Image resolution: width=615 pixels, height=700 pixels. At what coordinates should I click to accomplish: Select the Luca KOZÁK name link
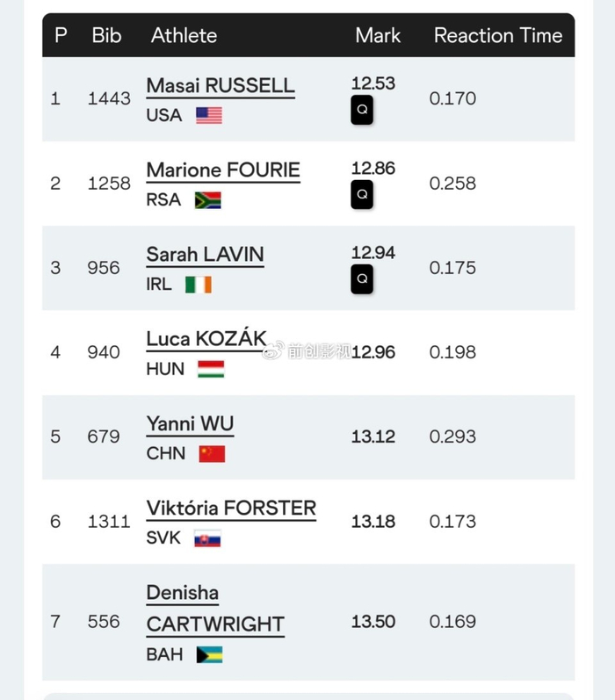tap(206, 339)
